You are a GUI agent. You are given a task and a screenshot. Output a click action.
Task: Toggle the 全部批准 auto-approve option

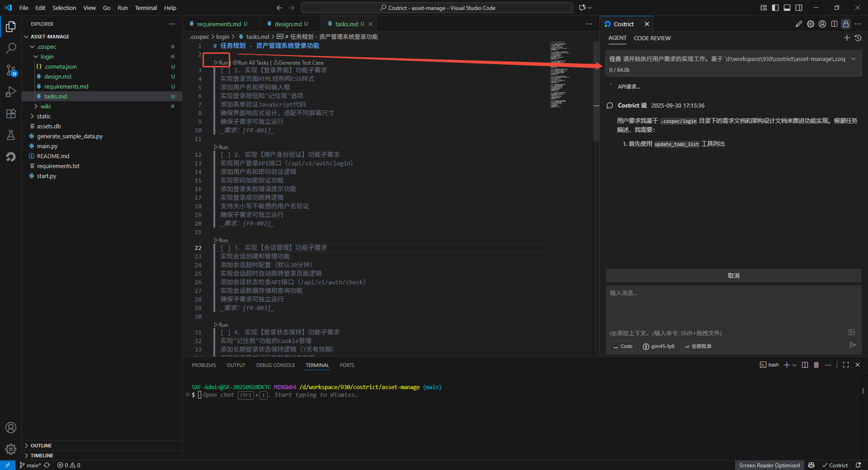click(x=698, y=347)
